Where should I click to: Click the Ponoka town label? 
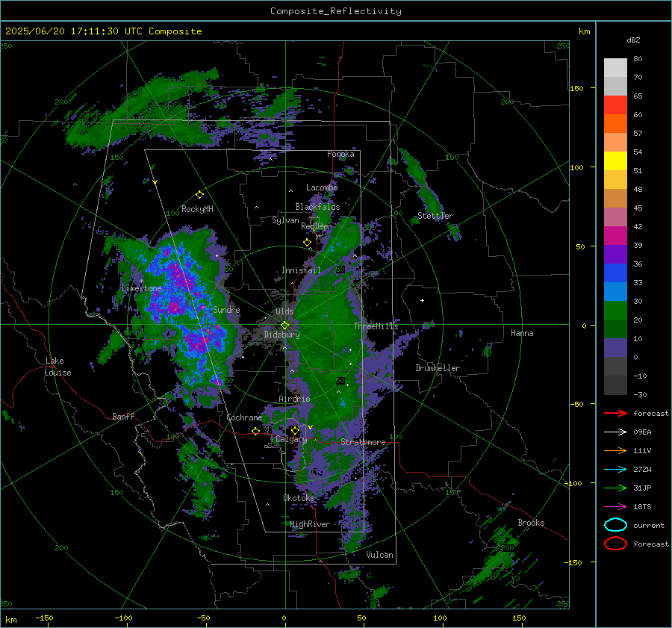(340, 154)
